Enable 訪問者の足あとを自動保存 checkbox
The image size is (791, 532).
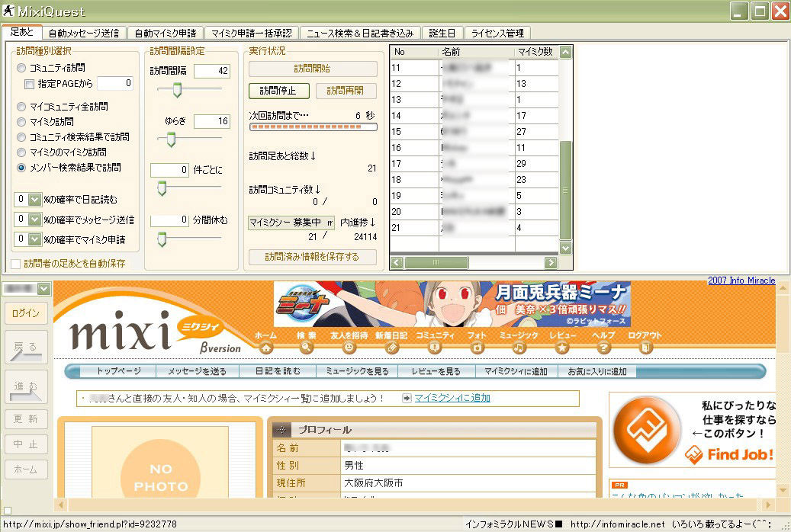[x=16, y=264]
